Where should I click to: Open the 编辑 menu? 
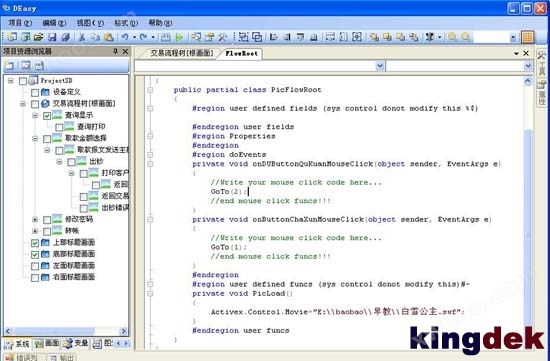click(x=54, y=23)
